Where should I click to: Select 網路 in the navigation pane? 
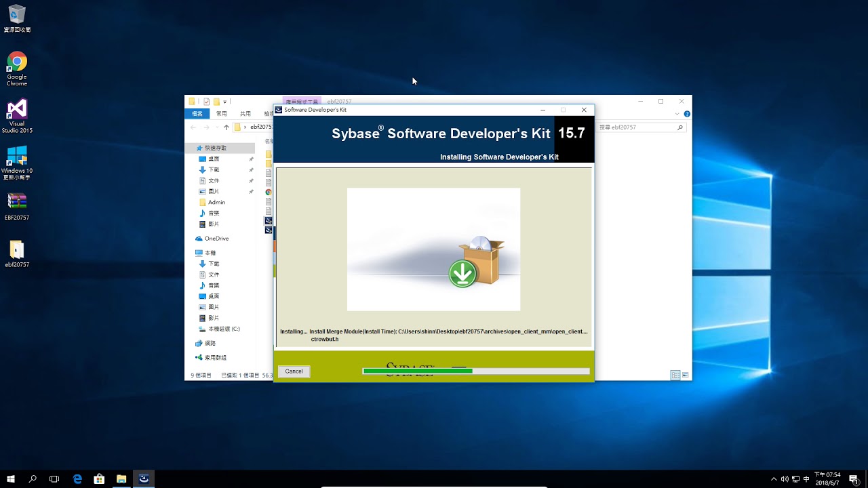coord(210,344)
